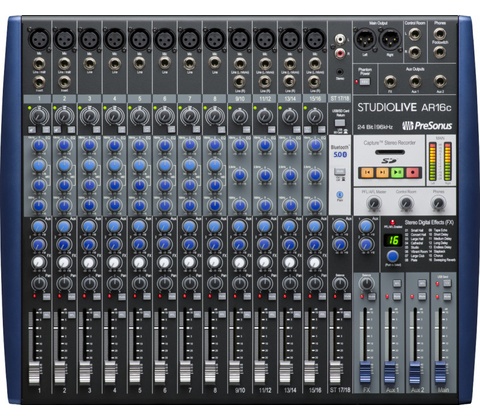Click the channel 1 Insert jack
The width and height of the screenshot is (480, 420).
pos(39,82)
